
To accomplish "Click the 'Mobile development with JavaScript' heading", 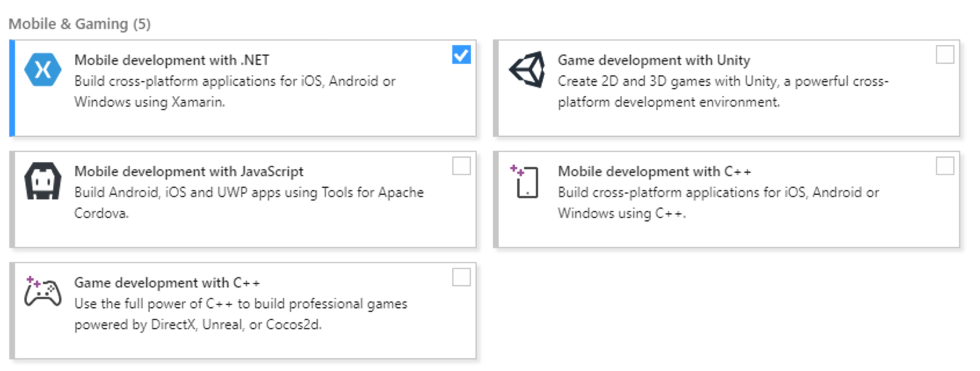I will point(189,171).
